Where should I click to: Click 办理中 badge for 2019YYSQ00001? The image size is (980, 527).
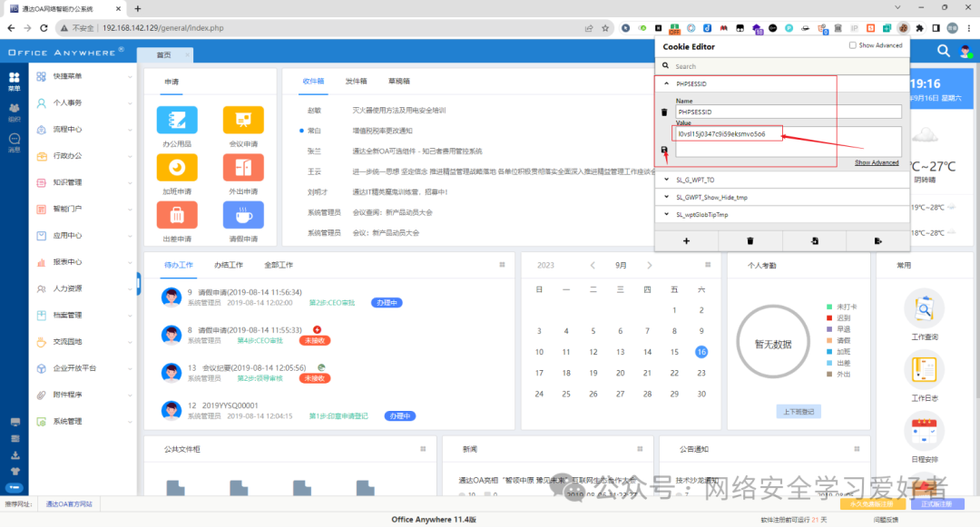point(400,416)
